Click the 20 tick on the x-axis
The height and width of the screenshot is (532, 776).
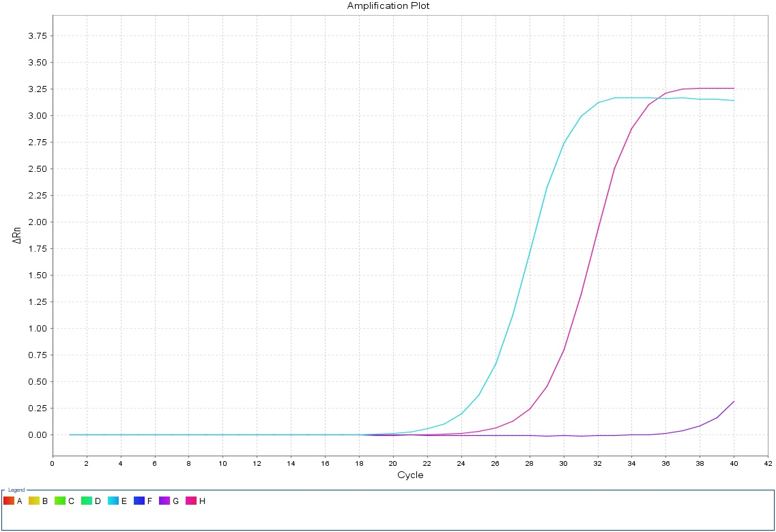click(x=393, y=463)
